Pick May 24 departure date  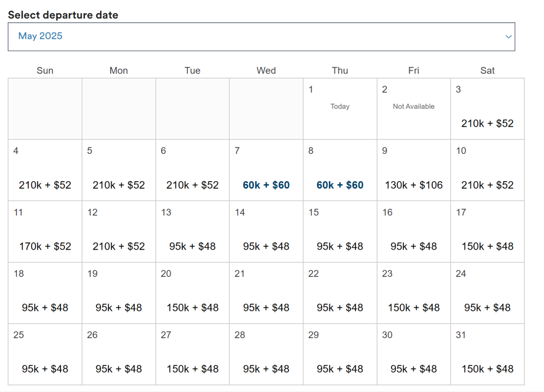coord(487,293)
